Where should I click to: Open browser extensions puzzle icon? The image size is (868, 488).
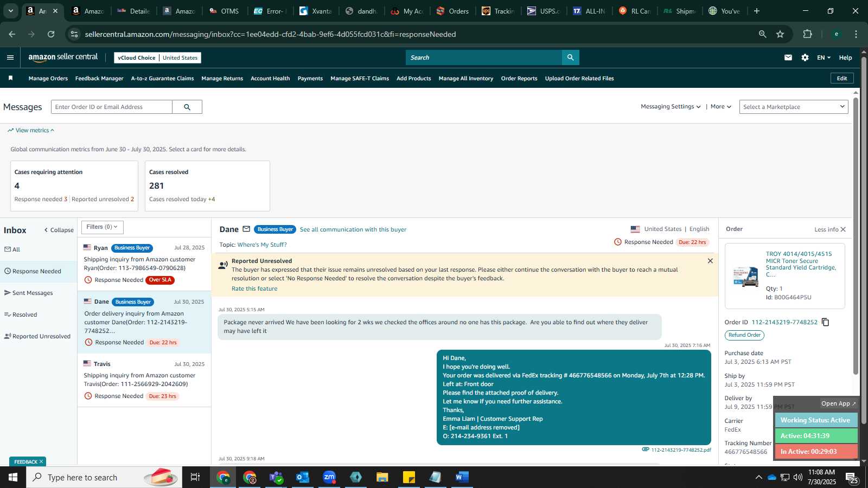click(x=807, y=34)
